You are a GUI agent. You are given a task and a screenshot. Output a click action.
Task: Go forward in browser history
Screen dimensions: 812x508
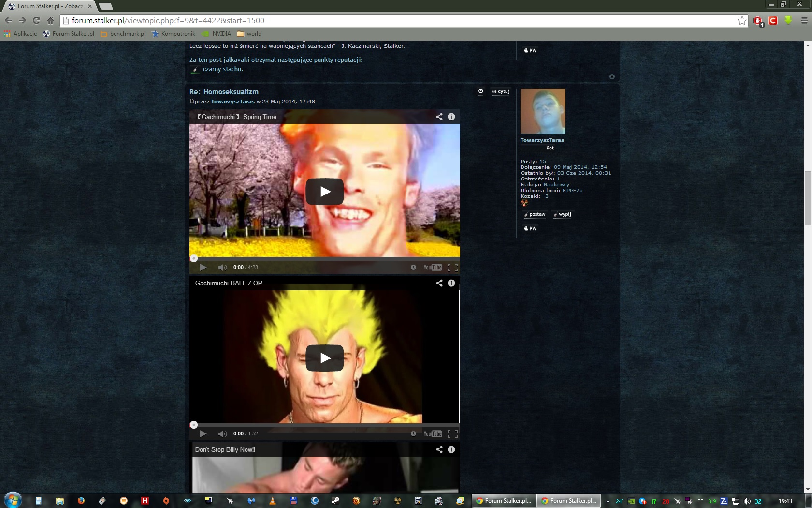(x=22, y=20)
